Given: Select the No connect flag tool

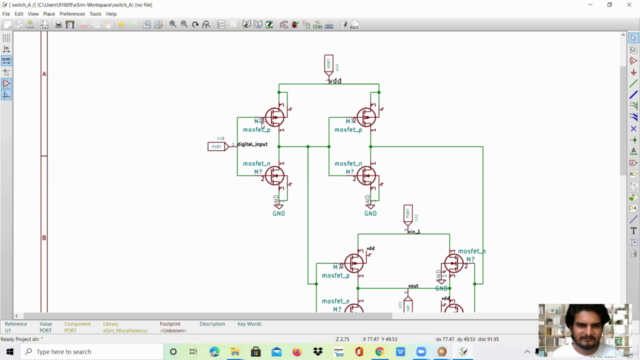Looking at the screenshot, I should point(633,129).
